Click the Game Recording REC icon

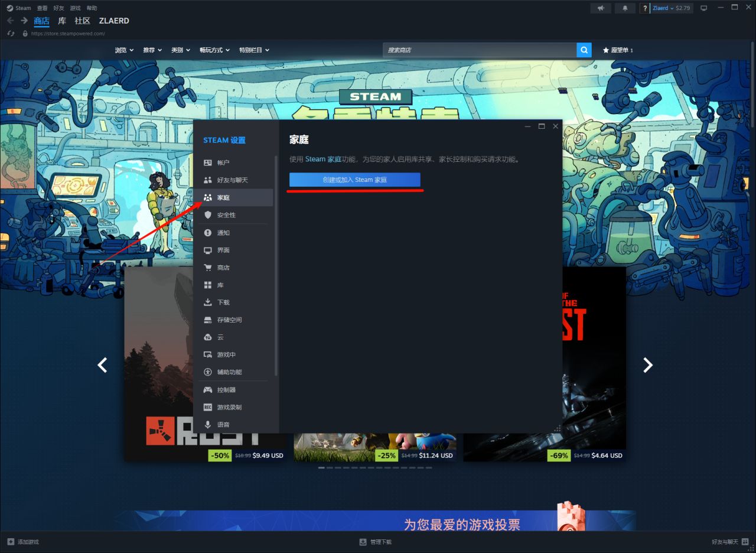pos(208,408)
